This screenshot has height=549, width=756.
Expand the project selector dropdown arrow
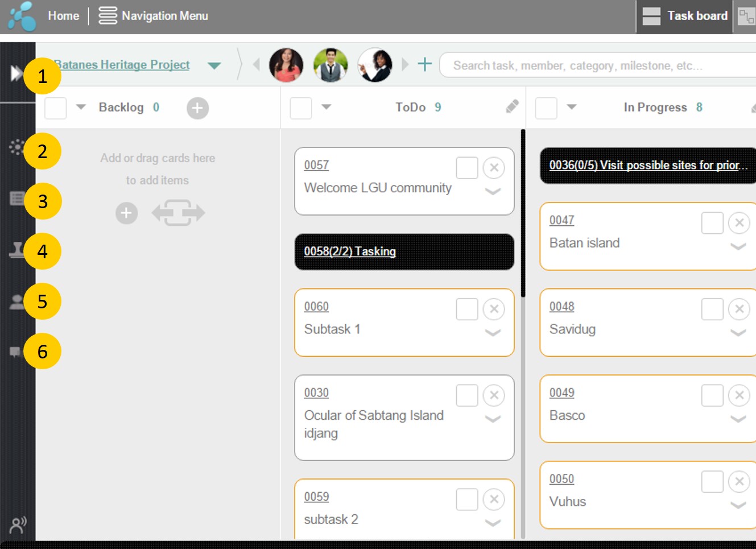pos(214,65)
